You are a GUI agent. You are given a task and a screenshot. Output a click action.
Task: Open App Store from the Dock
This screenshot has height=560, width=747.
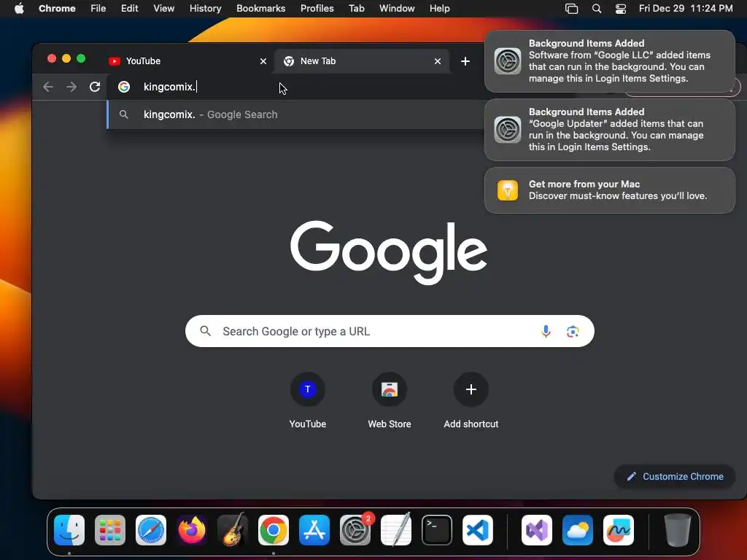[314, 530]
